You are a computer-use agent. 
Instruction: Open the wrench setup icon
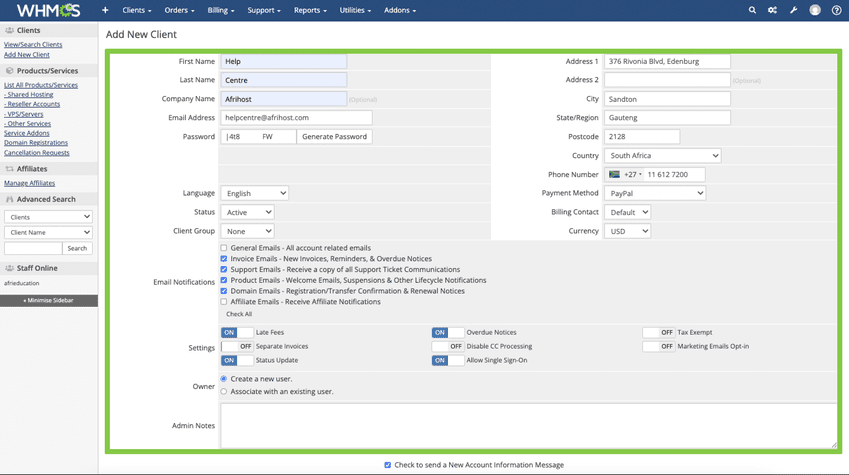[793, 10]
